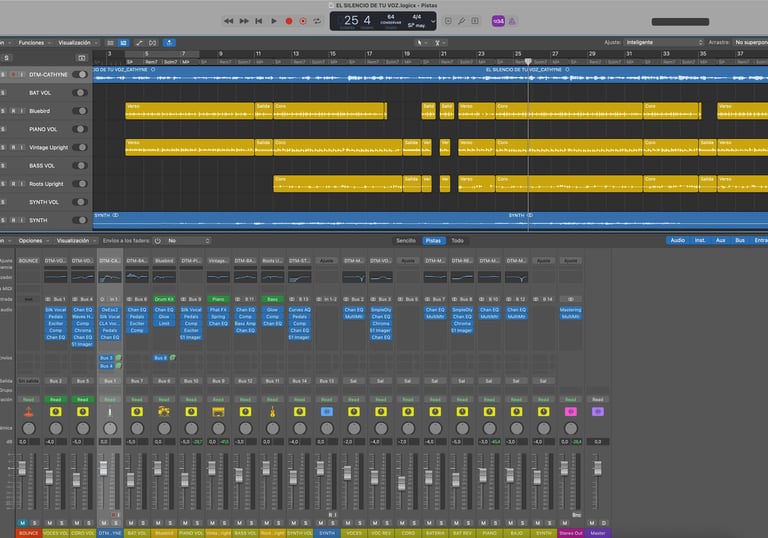Switch mixer view to Todo tab
The height and width of the screenshot is (538, 768).
pyautogui.click(x=457, y=241)
